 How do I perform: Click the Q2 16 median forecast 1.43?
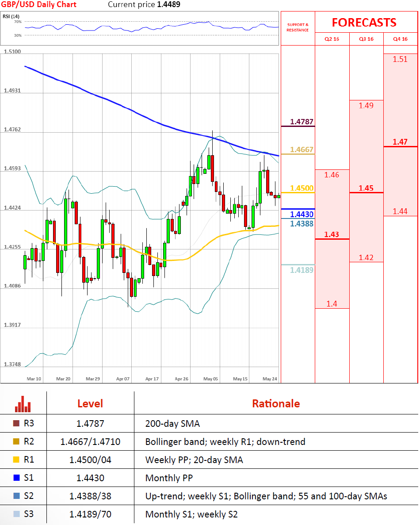332,234
